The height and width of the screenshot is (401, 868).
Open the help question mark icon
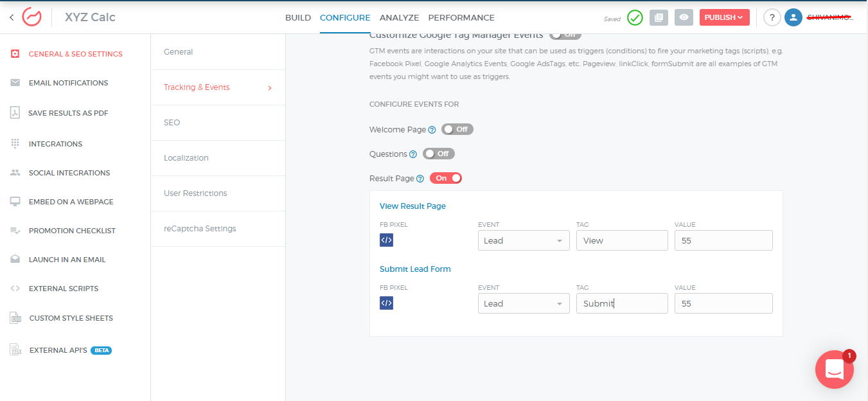pos(772,18)
